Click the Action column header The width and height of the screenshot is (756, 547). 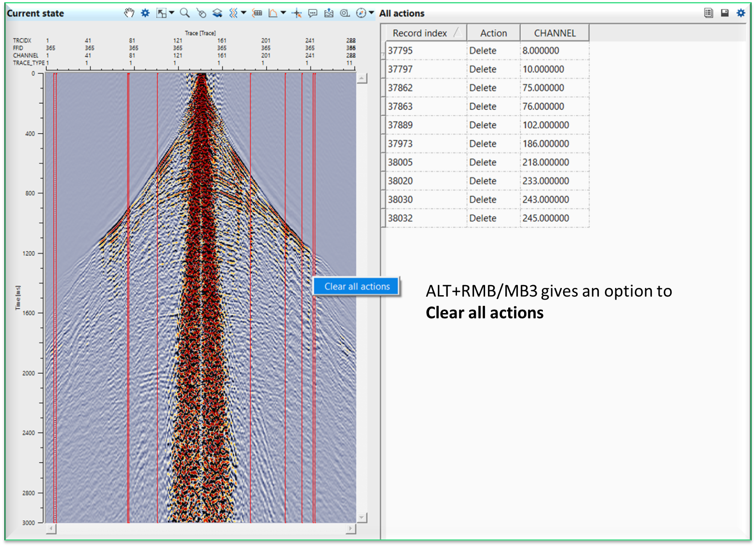click(x=494, y=33)
